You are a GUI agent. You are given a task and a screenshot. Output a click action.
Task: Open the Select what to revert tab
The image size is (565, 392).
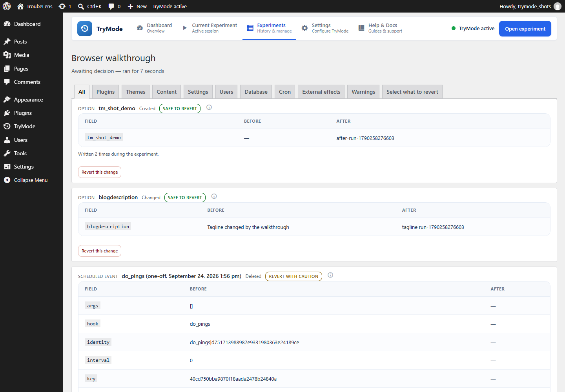point(412,92)
